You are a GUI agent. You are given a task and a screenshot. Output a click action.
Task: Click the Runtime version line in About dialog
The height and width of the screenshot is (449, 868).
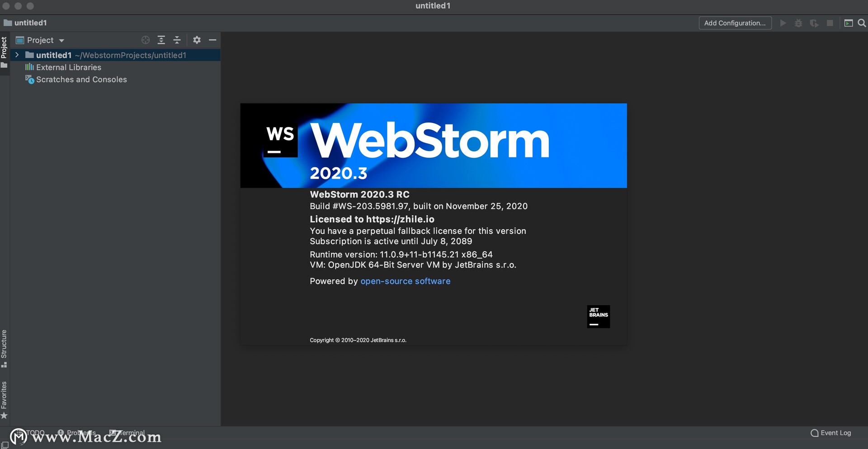pos(401,255)
